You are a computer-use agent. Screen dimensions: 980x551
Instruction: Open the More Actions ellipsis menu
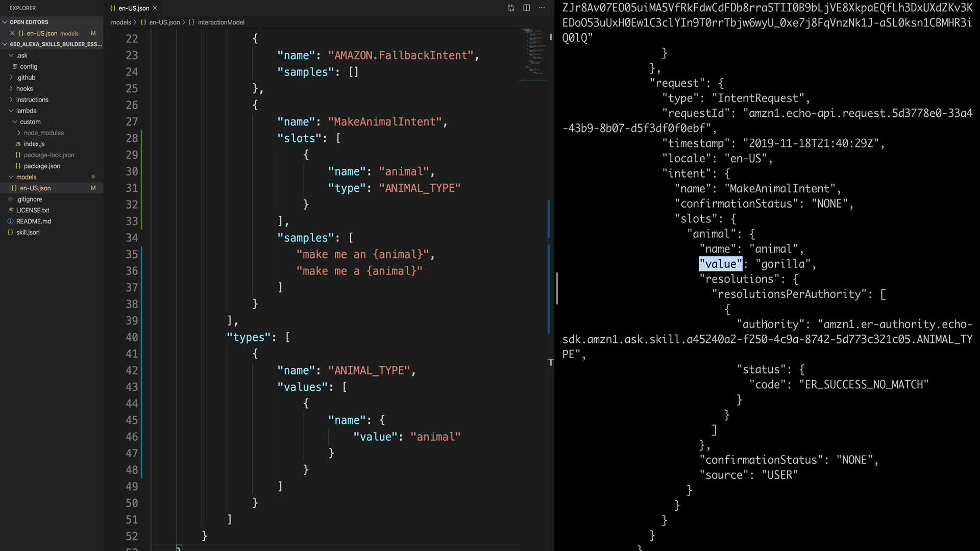click(542, 8)
